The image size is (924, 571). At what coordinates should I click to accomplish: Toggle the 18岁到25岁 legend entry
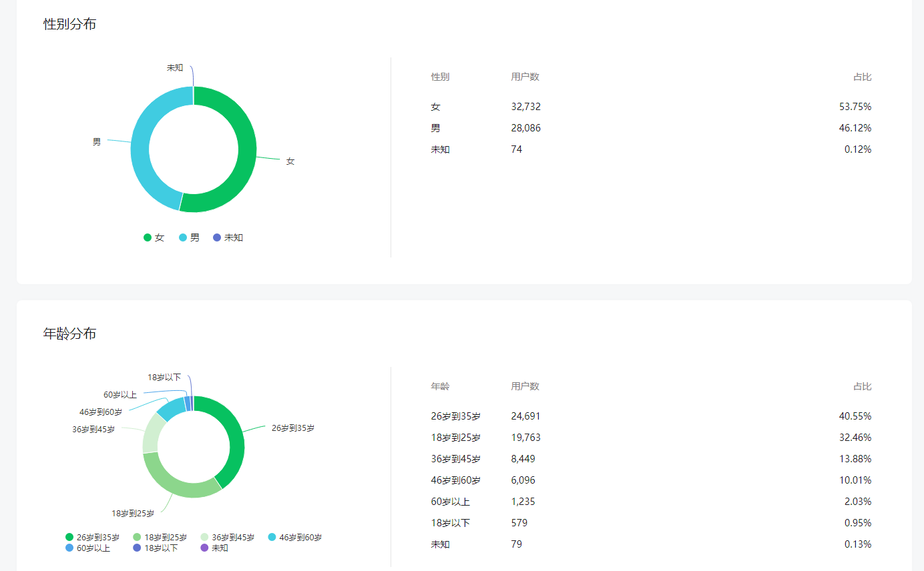160,537
